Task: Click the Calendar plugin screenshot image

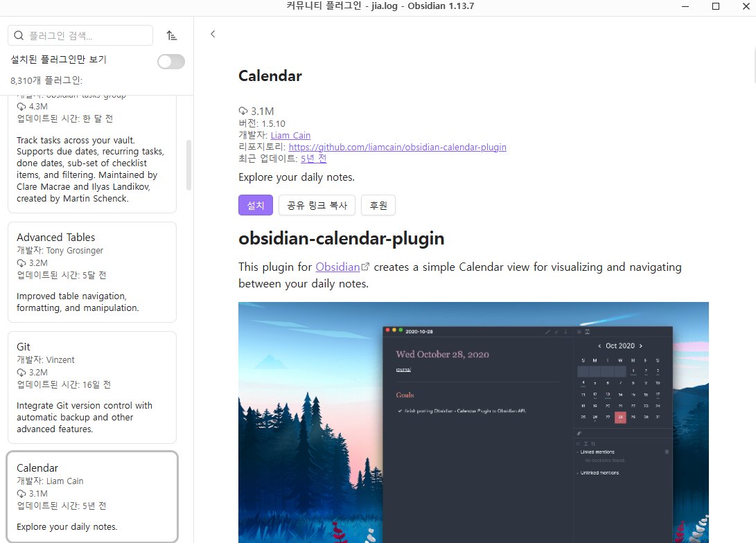Action: point(473,422)
